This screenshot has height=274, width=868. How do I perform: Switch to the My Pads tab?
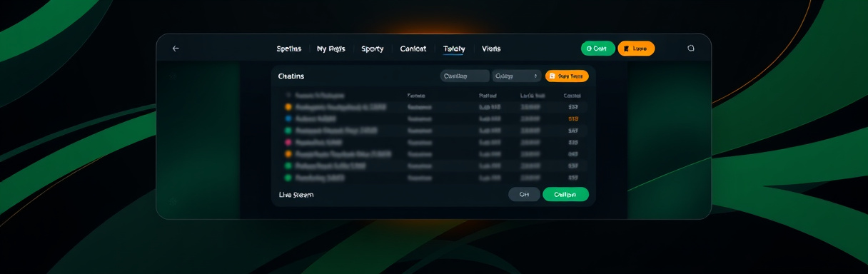tap(331, 49)
